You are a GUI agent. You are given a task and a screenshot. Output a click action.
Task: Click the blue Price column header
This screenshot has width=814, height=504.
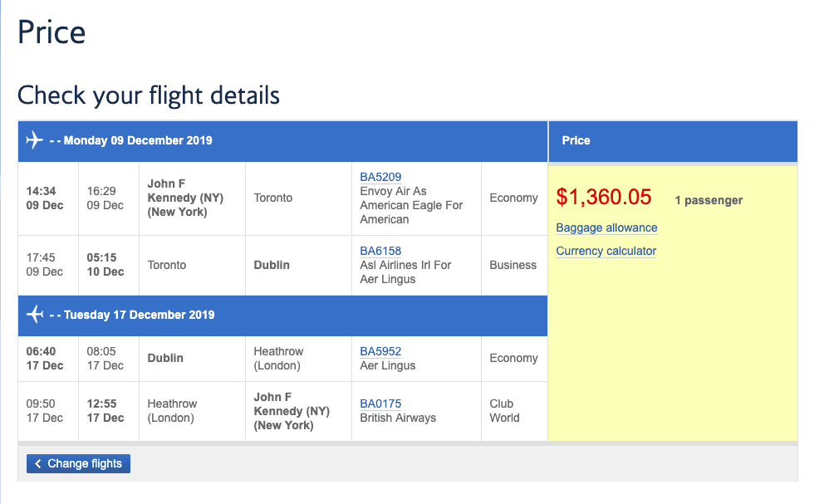[x=576, y=140]
